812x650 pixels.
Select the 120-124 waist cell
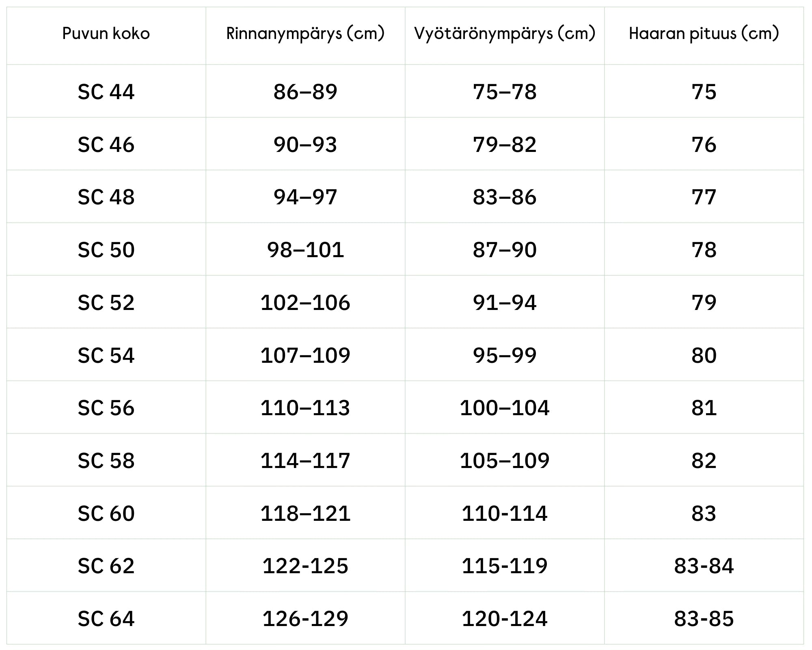[505, 619]
